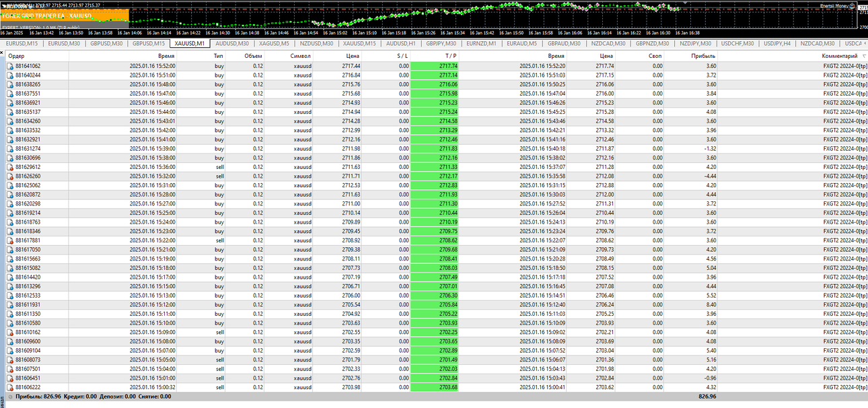868x408 pixels.
Task: Click the order icon for 881612533
Action: [x=10, y=295]
